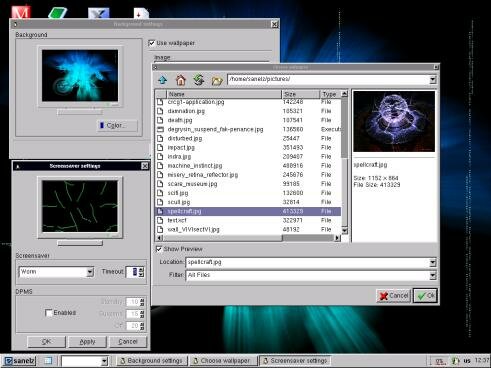Click the show desktop icon in taskbar
491x368 pixels.
click(48, 361)
